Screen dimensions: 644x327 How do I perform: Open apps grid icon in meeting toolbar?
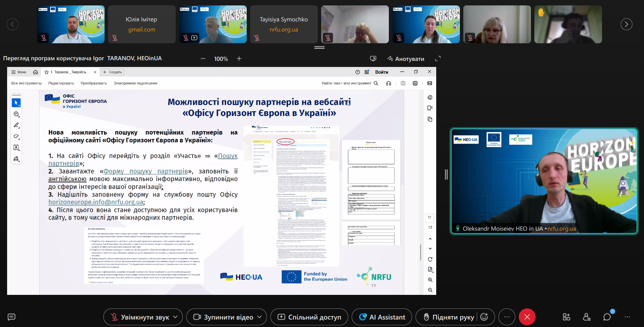566,317
